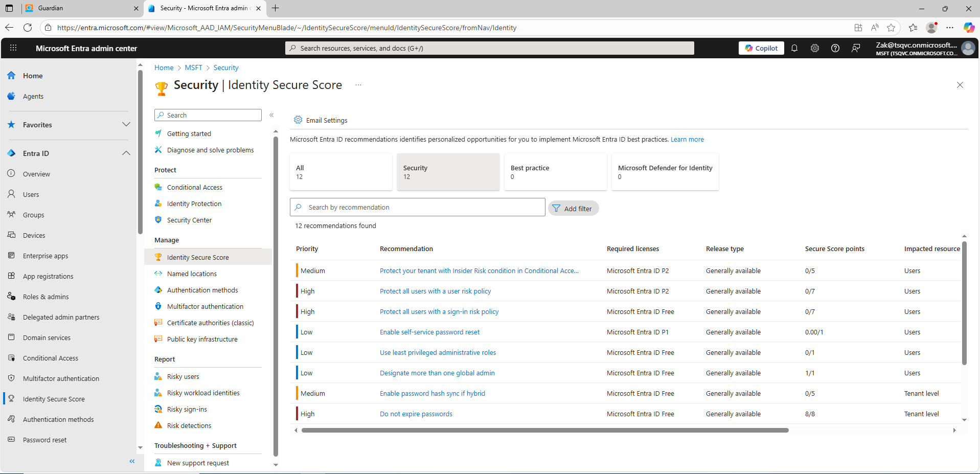The height and width of the screenshot is (474, 980).
Task: Expand the Favorites section
Action: tap(126, 125)
